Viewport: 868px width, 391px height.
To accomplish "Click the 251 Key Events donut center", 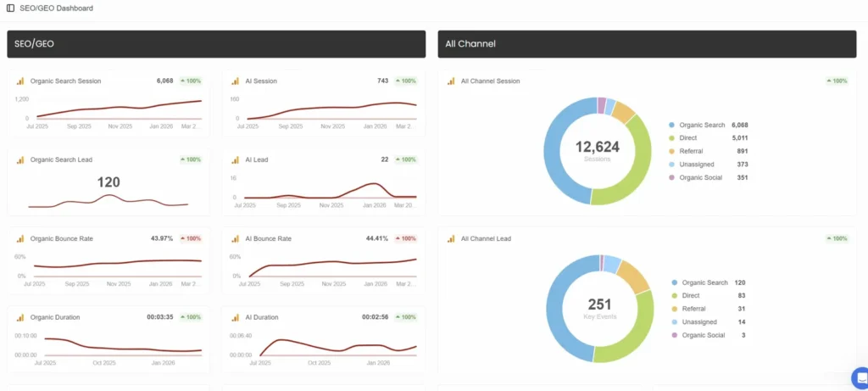I will pyautogui.click(x=600, y=308).
